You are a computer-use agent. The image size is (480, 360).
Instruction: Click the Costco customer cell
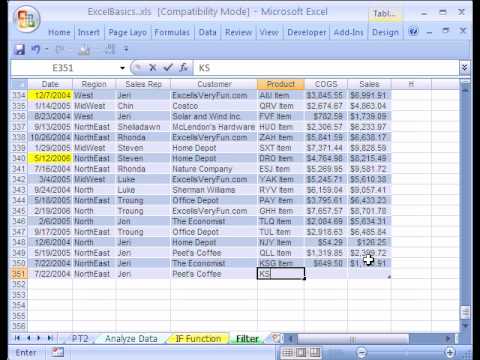[214, 106]
